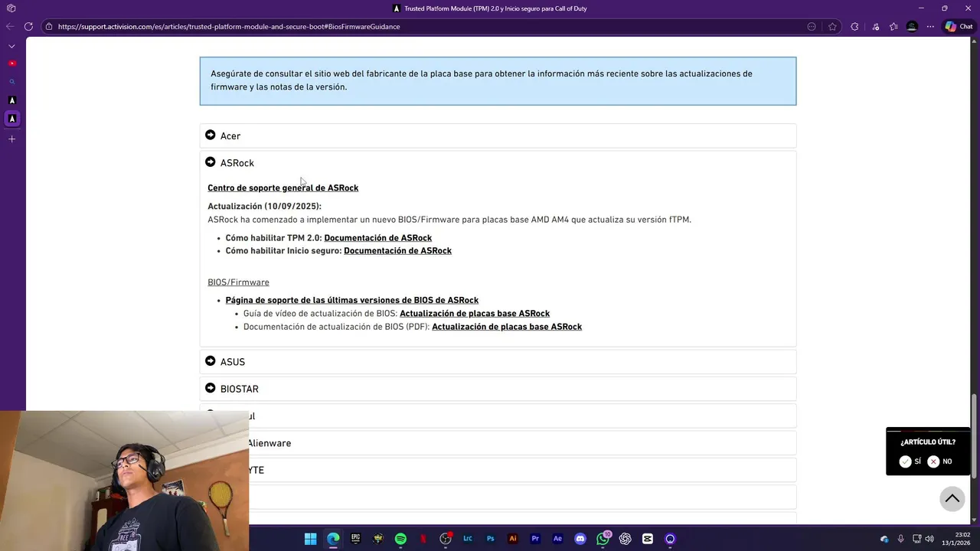The image size is (980, 551).
Task: Open the browser profile avatar
Action: (x=912, y=26)
